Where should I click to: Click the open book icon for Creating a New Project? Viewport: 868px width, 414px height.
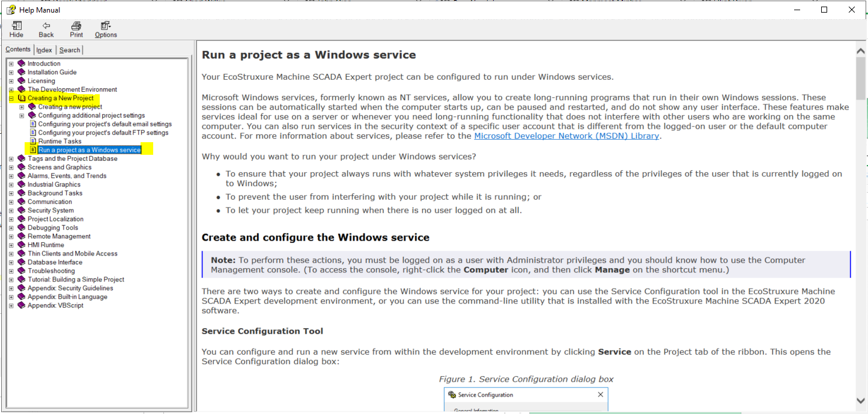22,98
